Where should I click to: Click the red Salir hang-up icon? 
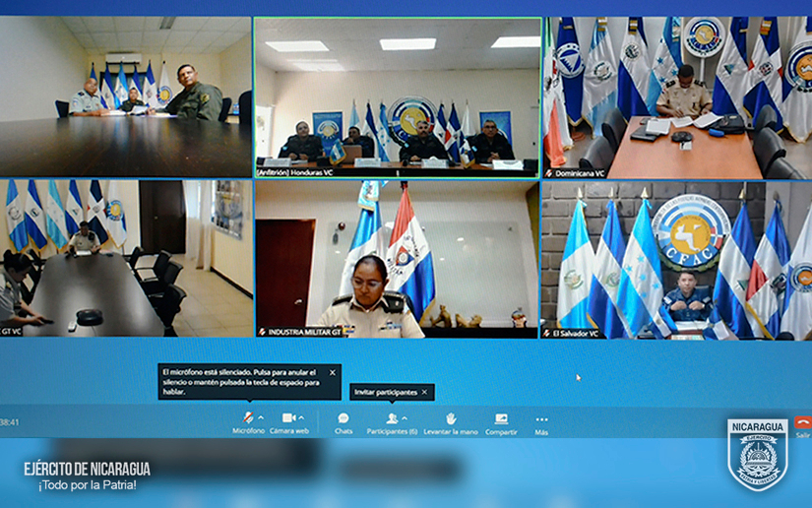pyautogui.click(x=802, y=422)
